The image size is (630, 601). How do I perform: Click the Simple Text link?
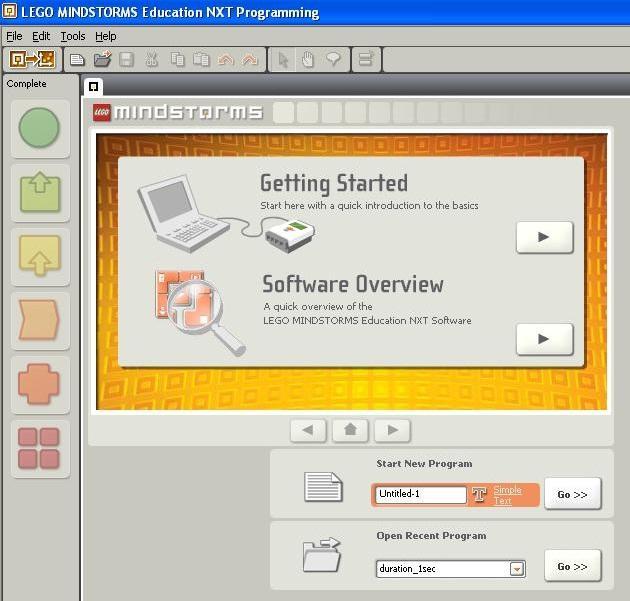coord(507,495)
